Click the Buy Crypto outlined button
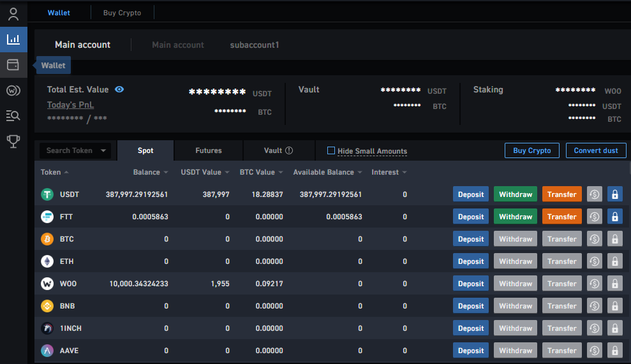 532,150
